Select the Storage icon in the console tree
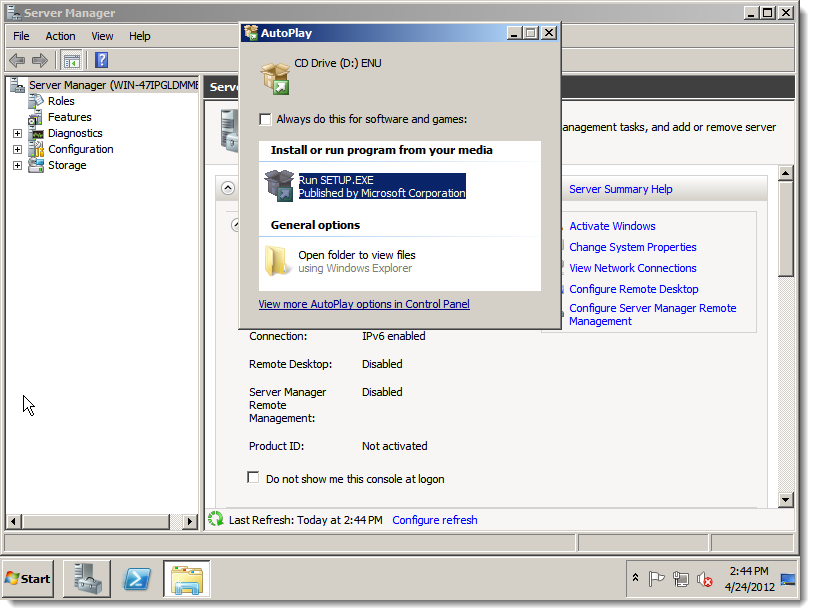Screen dimensions: 815x615 pos(36,165)
